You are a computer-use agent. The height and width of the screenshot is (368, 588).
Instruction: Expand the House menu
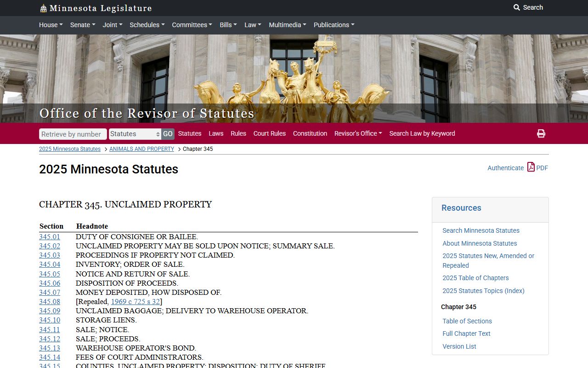[51, 25]
